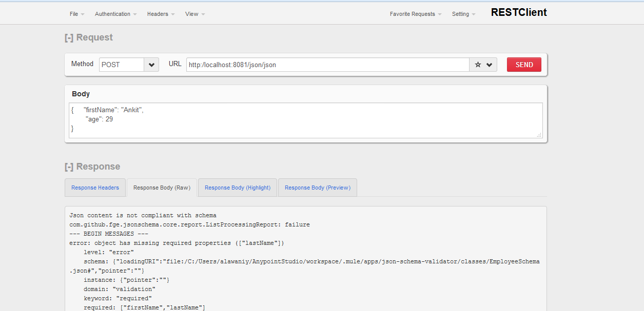Screen dimensions: 644x311
Task: Click the favorite star icon in URL bar
Action: click(478, 65)
